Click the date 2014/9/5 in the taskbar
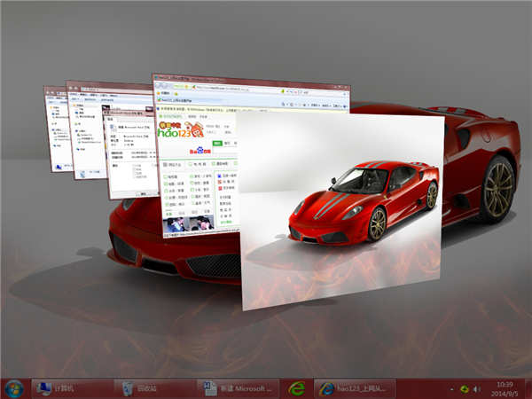 click(x=502, y=394)
